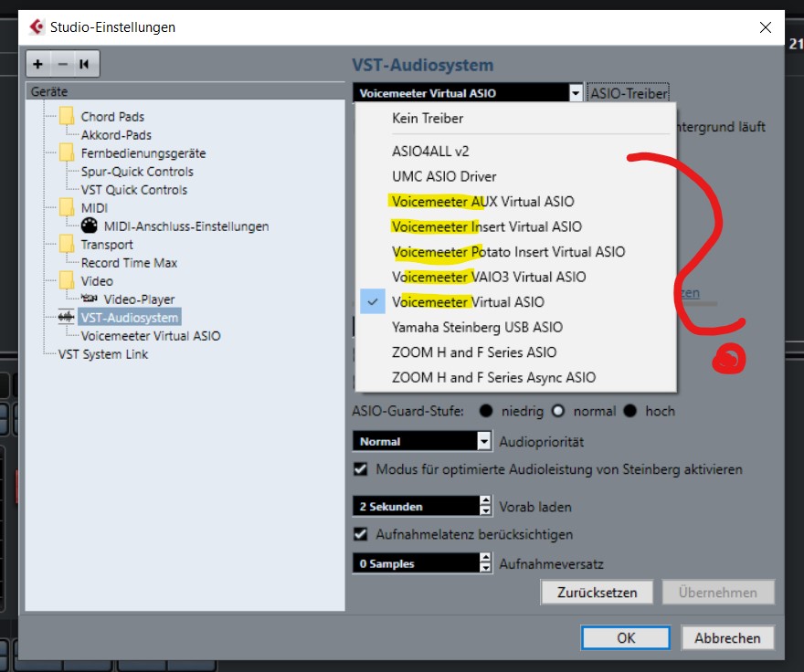Toggle Aufnahmelatenz berücksichtigen checkbox
This screenshot has width=804, height=672.
(x=361, y=534)
